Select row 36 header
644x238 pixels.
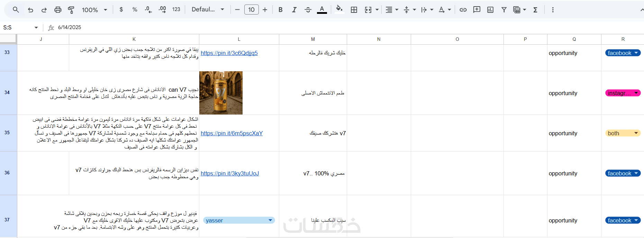pos(8,173)
